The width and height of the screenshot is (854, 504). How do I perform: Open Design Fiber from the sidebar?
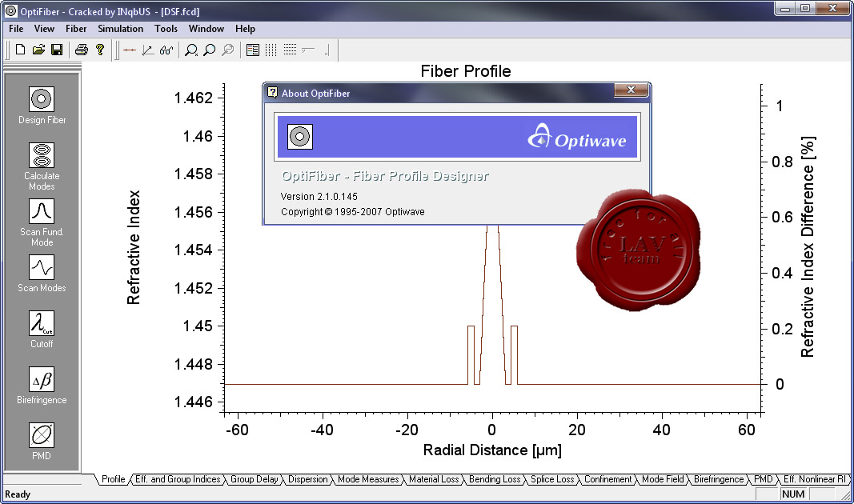[42, 106]
